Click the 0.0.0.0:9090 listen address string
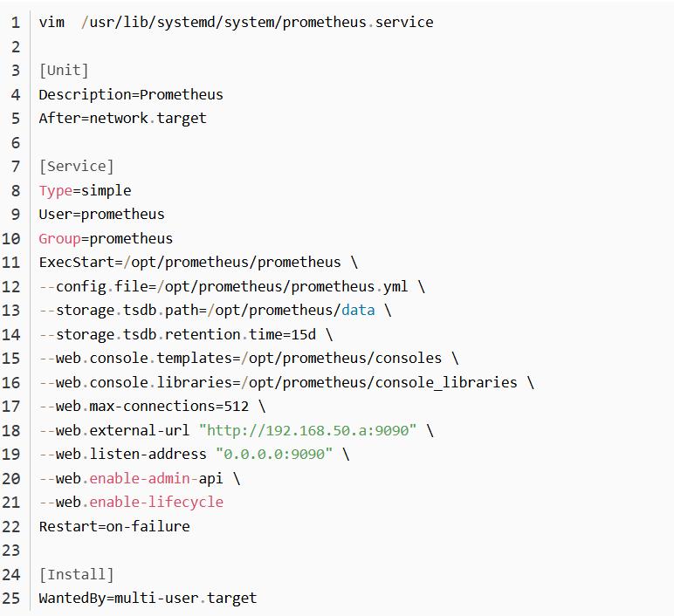 274,454
